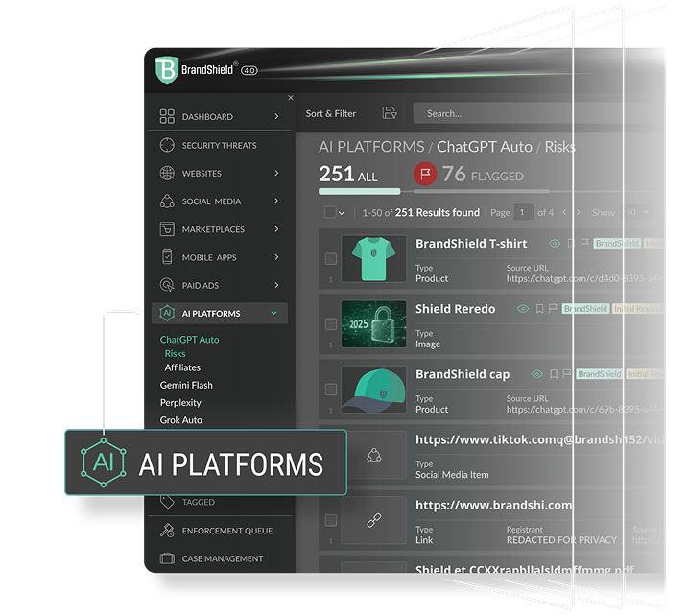Expand the Mobile Apps menu chevron

click(276, 257)
